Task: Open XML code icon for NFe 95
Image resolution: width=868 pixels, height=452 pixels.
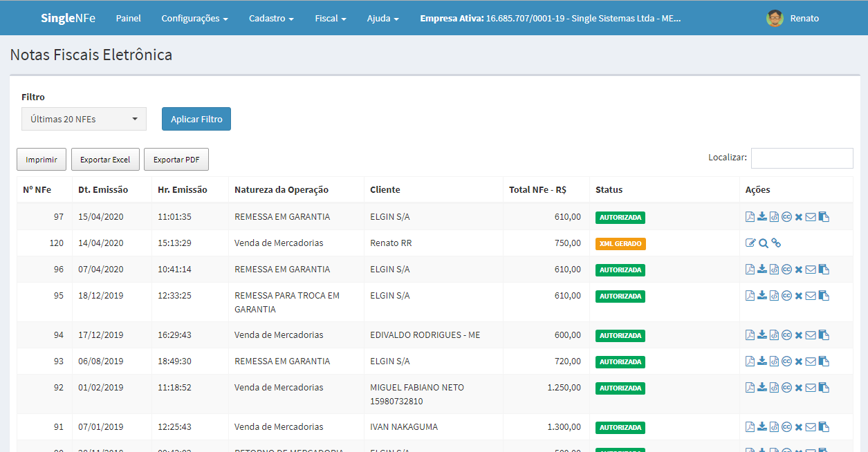Action: (x=775, y=296)
